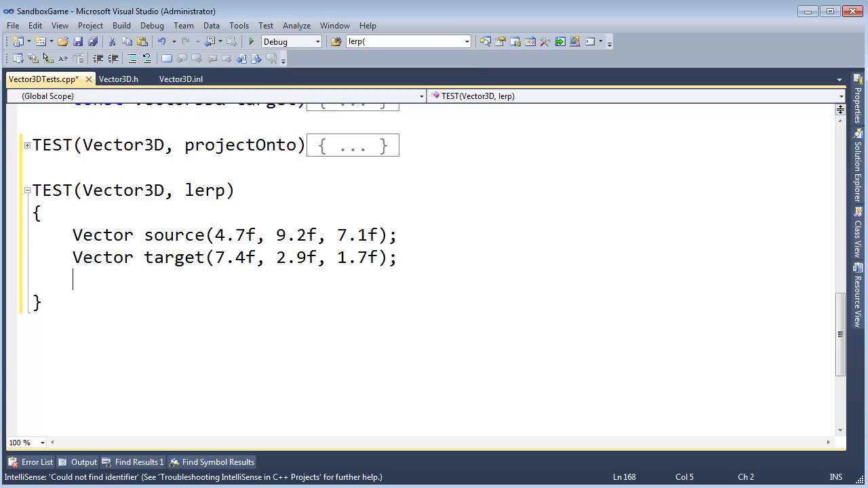Open the Solution Explorer side tab
The width and height of the screenshot is (868, 488).
click(858, 165)
